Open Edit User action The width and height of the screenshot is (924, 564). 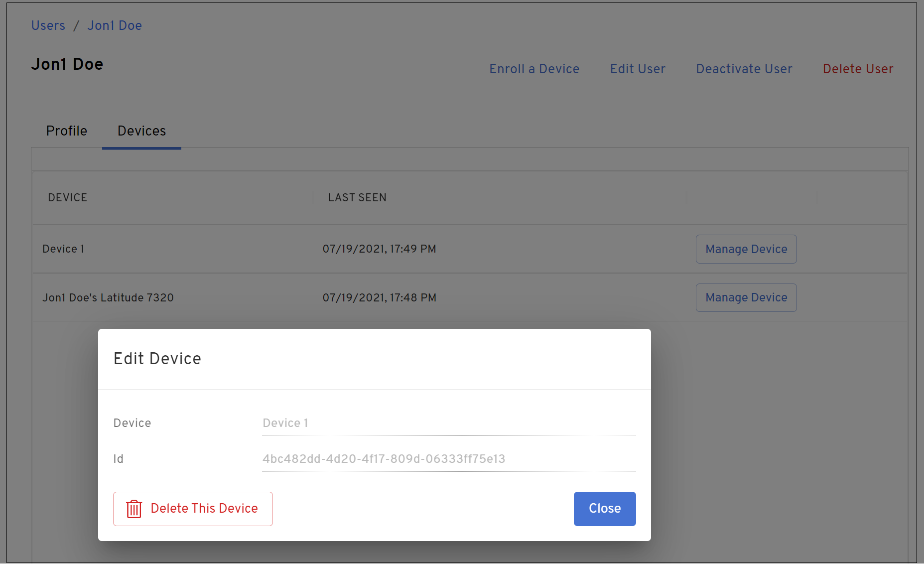tap(638, 69)
